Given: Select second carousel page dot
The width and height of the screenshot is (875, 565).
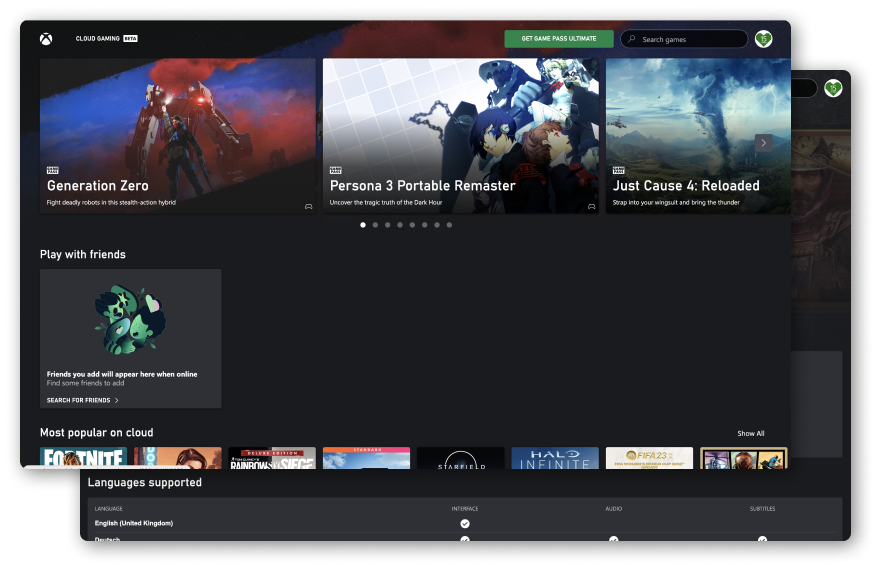Looking at the screenshot, I should [375, 225].
